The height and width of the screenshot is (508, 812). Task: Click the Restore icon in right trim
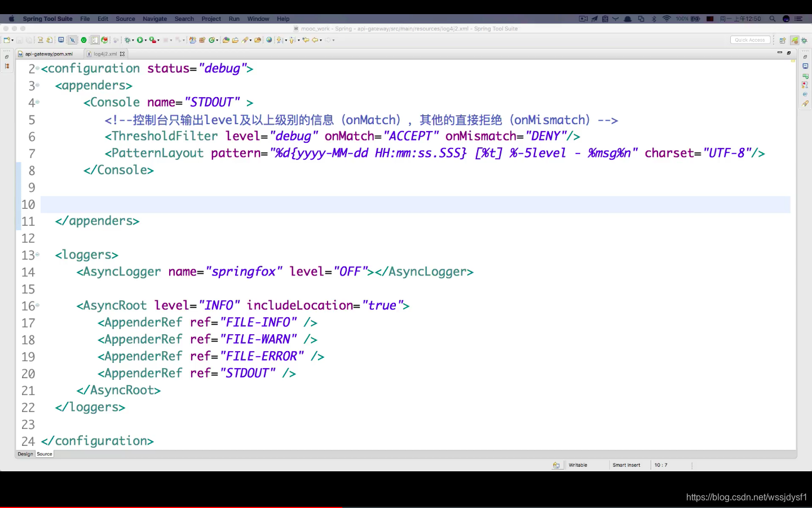pos(805,57)
